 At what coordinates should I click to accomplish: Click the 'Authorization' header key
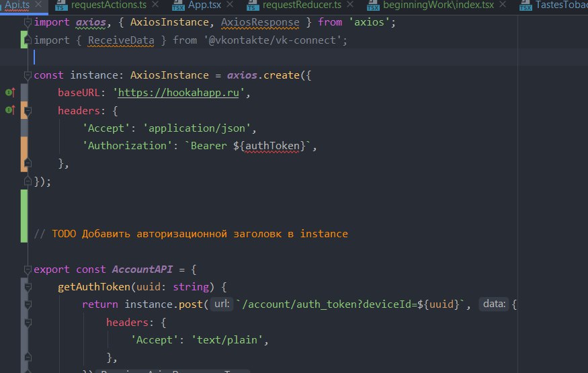[x=127, y=146]
